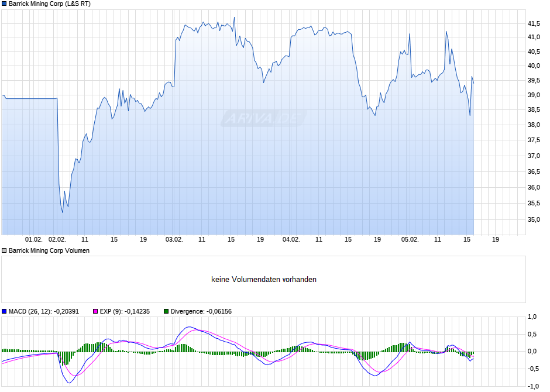Image resolution: width=550 pixels, height=392 pixels.
Task: Click the '36,5' price axis label
Action: (534, 171)
